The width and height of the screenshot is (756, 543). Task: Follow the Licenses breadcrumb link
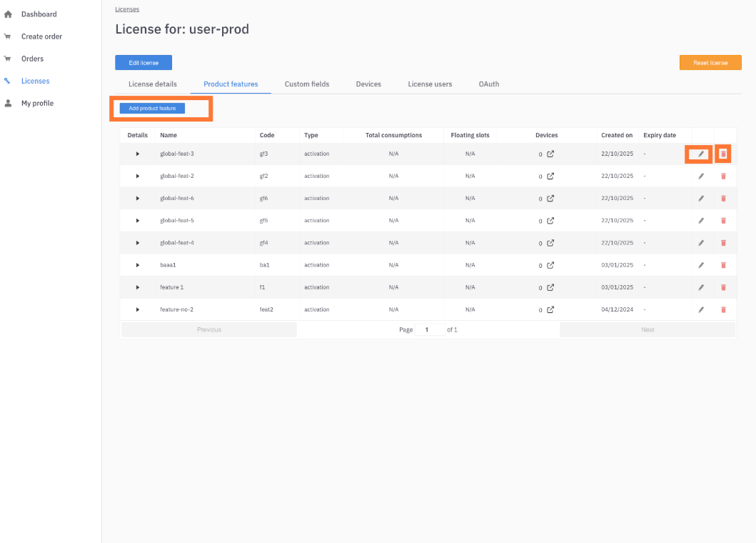(x=127, y=9)
